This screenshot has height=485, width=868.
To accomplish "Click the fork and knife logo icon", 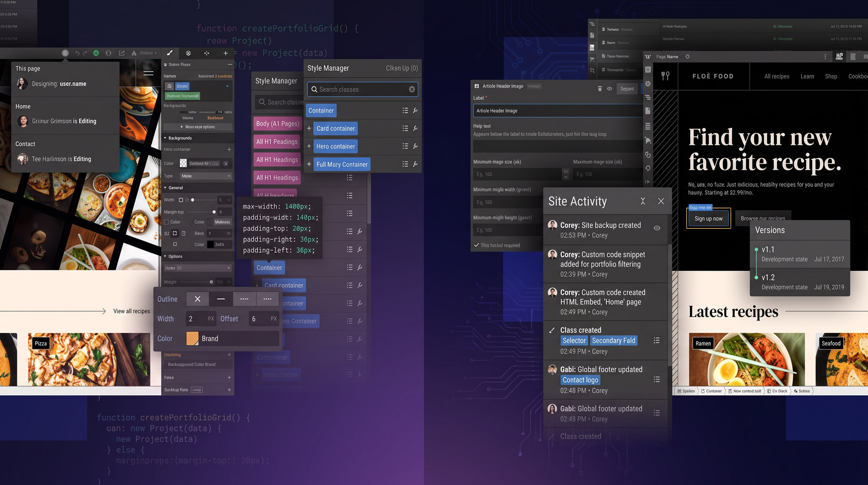I will [665, 76].
